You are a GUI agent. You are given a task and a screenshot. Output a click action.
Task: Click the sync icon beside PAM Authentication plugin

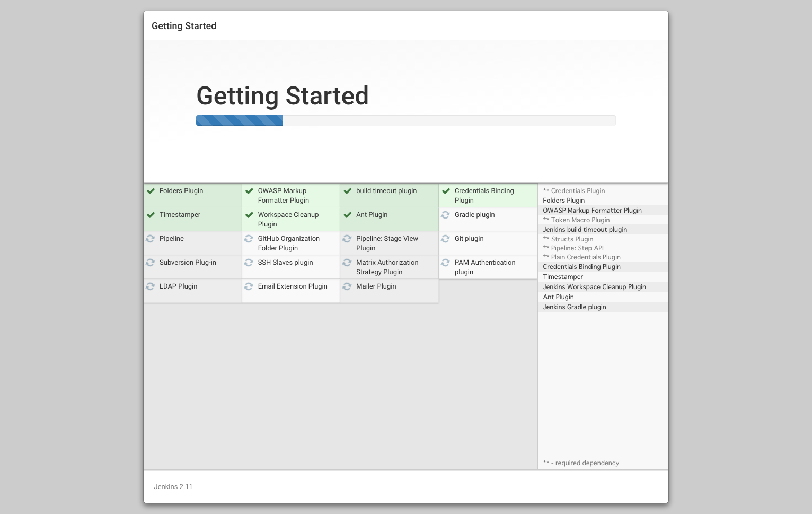tap(446, 263)
